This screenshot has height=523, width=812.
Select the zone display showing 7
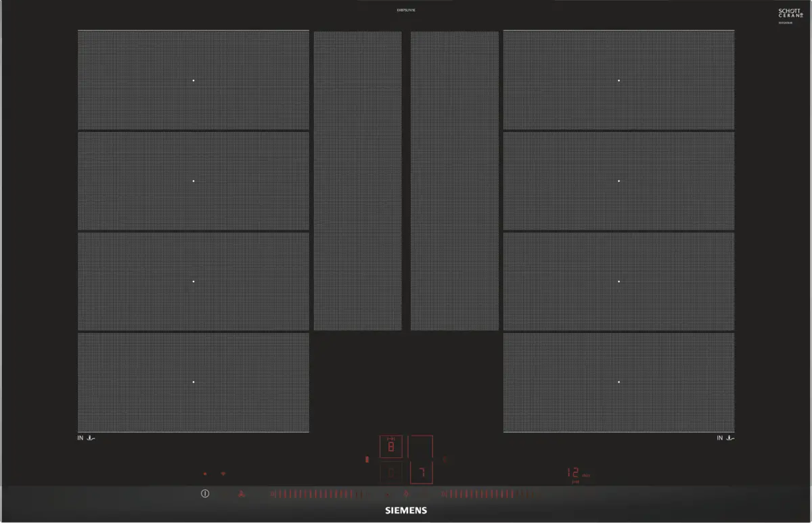point(421,472)
